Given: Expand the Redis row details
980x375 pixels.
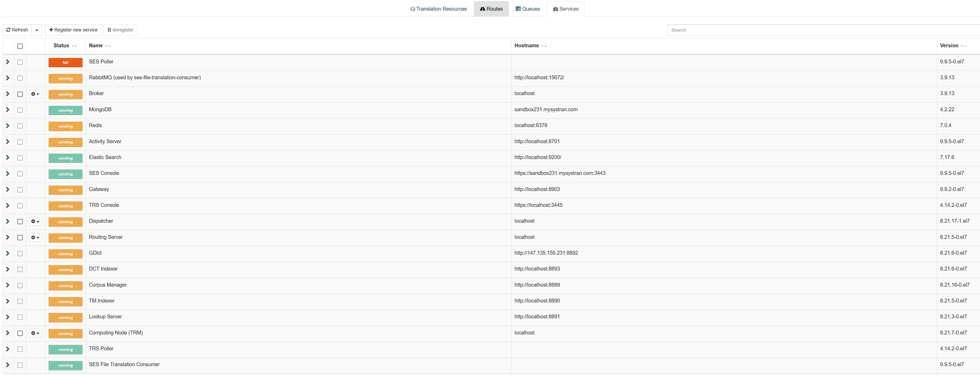Looking at the screenshot, I should [x=8, y=126].
